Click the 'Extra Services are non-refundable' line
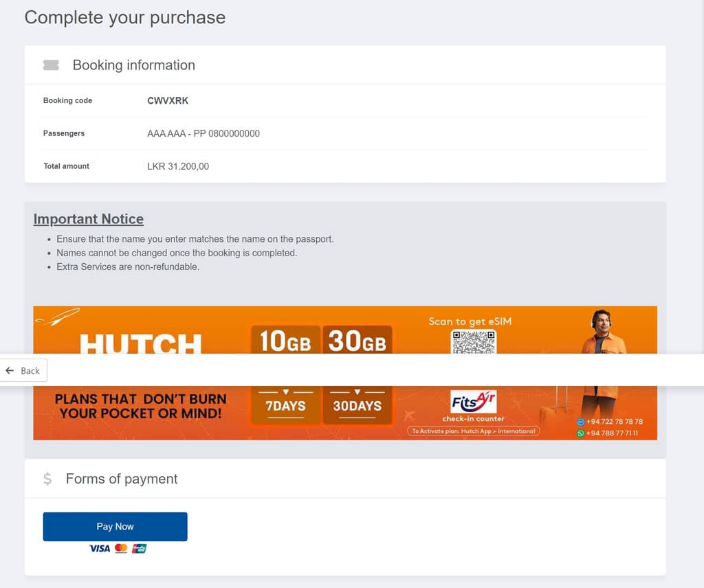 (128, 267)
